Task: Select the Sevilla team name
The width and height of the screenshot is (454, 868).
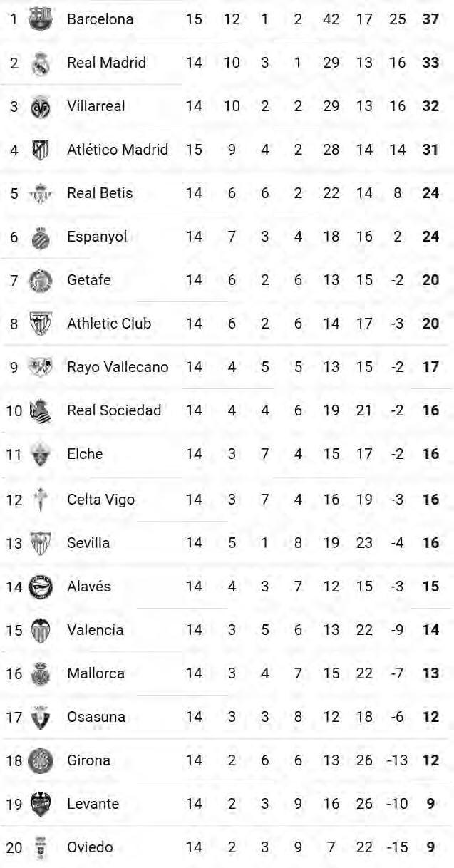Action: pos(88,543)
